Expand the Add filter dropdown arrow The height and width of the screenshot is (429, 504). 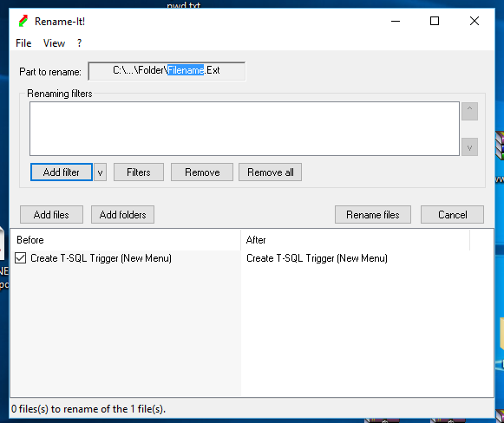point(101,172)
